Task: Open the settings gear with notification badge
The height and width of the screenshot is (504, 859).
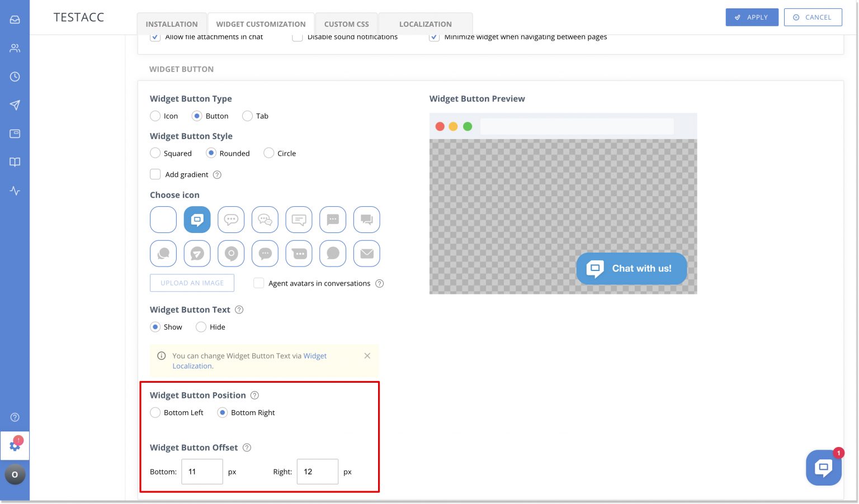Action: (15, 445)
